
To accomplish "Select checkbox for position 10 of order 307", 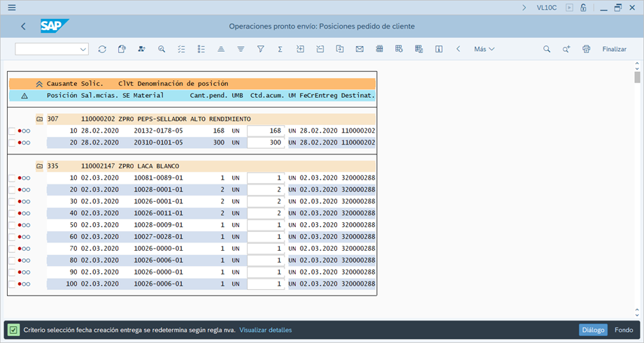I will pyautogui.click(x=12, y=131).
